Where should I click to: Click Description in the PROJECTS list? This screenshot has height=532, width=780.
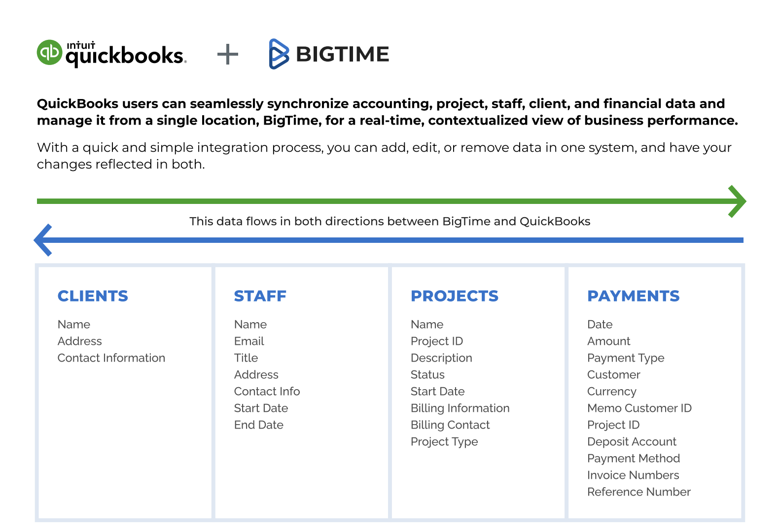coord(442,358)
